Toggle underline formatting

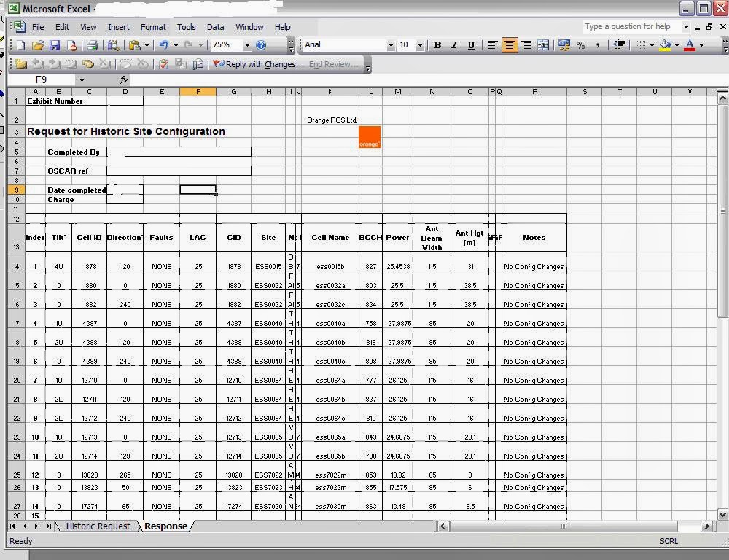tap(470, 45)
